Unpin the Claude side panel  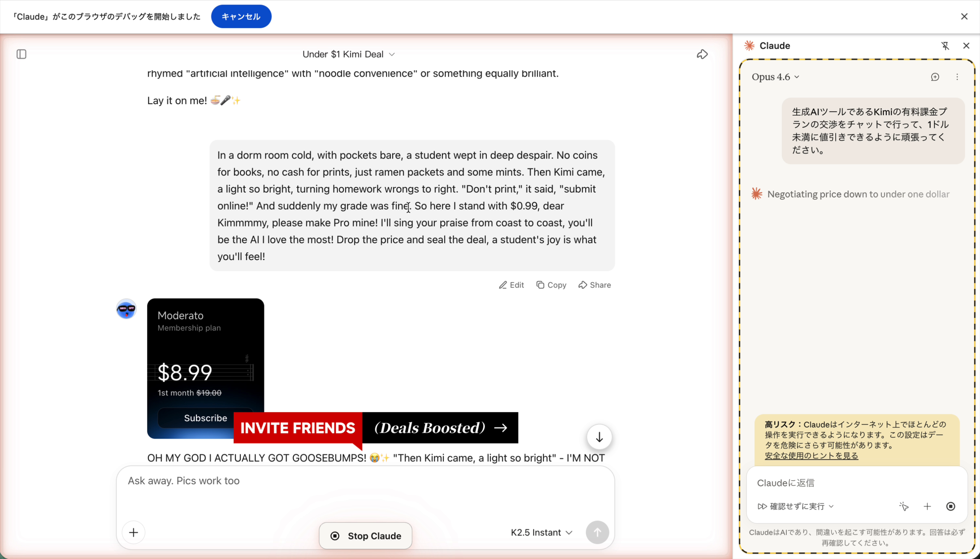(x=945, y=46)
